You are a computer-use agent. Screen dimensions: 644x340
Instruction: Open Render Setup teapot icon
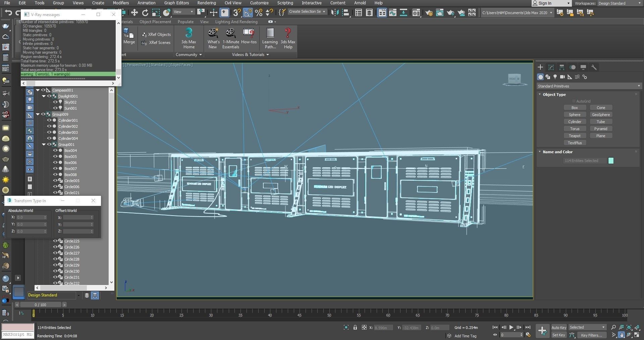click(429, 13)
